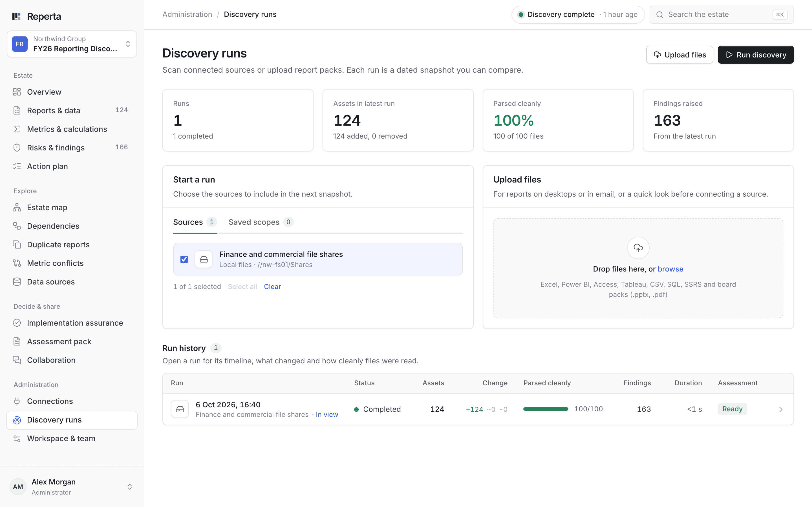
Task: Click the Connections plug icon
Action: [x=17, y=401]
